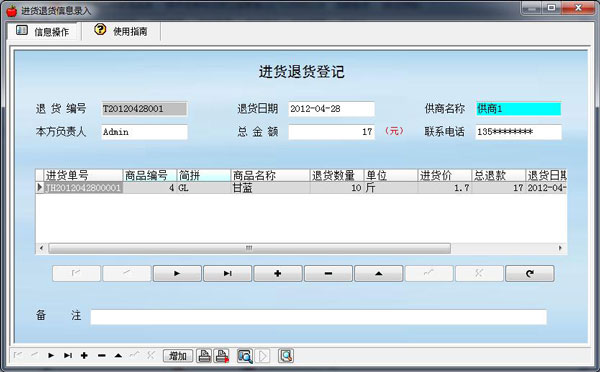
Task: Click greyed first-record icon in bottom toolbar
Action: [17, 356]
